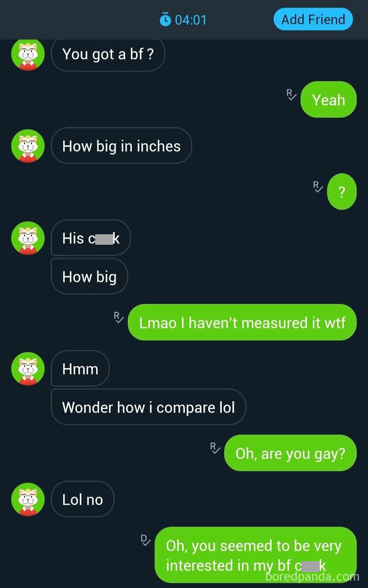Viewport: 368px width, 588px height.
Task: Click read receipt icon beside "?" bubble
Action: pos(318,186)
